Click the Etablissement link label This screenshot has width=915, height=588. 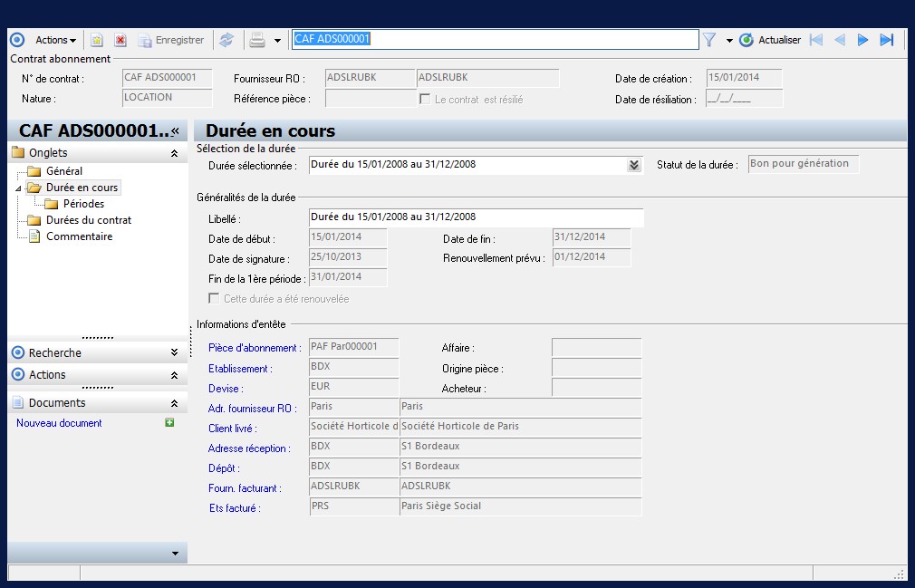[x=240, y=369]
